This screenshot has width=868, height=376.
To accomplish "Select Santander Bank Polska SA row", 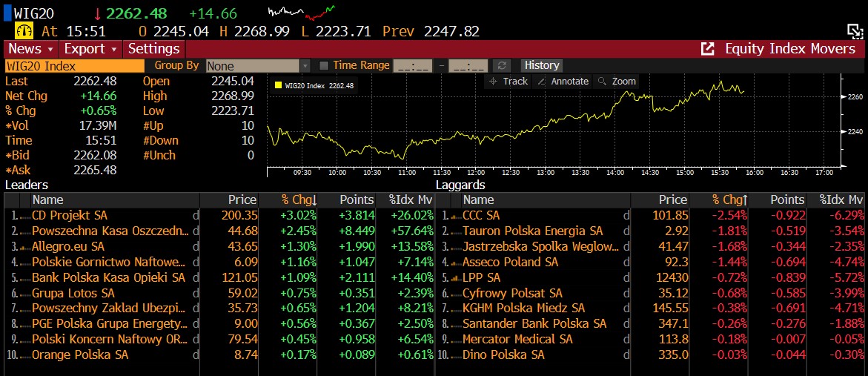I will [651, 324].
